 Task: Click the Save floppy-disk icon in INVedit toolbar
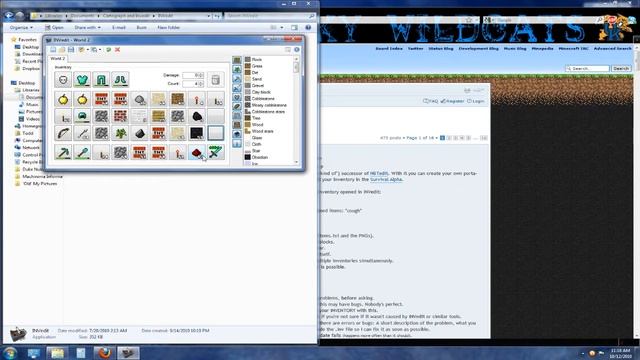coord(71,49)
